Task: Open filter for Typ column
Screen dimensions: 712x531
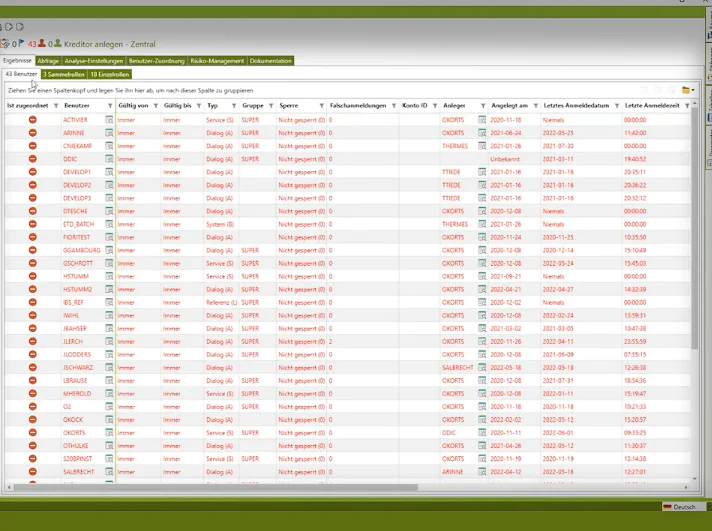Action: [234, 106]
